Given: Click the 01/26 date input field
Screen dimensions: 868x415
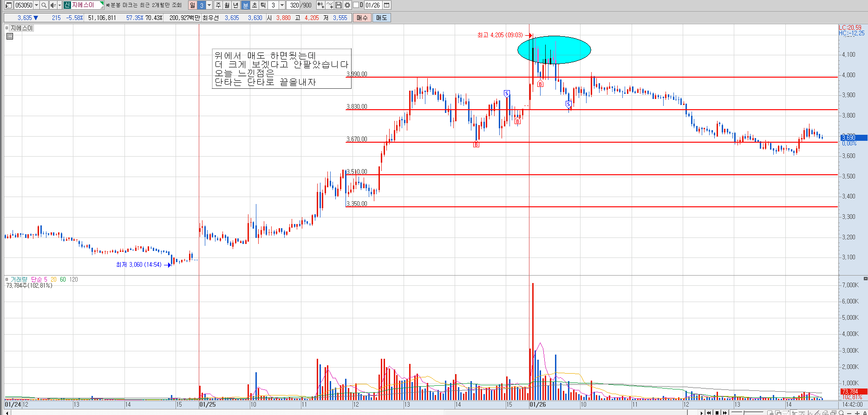Looking at the screenshot, I should point(372,5).
